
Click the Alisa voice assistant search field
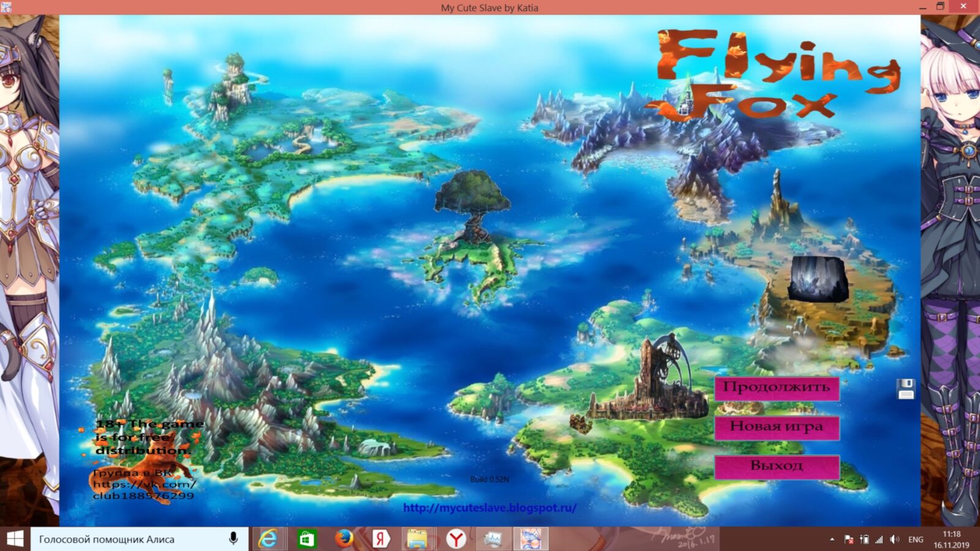(x=123, y=539)
